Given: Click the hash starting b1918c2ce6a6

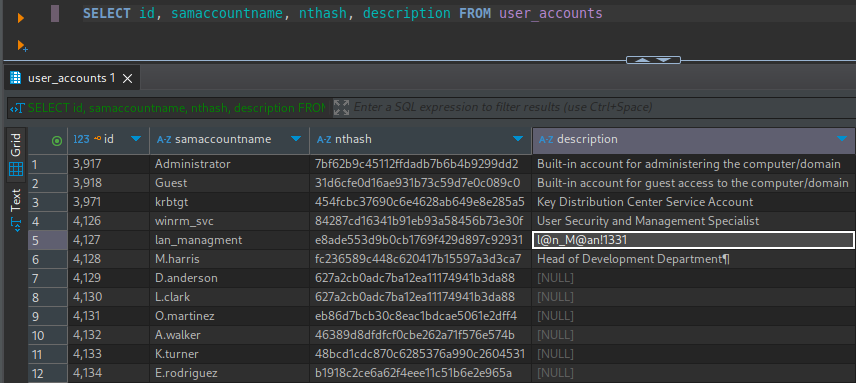Looking at the screenshot, I should pyautogui.click(x=420, y=373).
